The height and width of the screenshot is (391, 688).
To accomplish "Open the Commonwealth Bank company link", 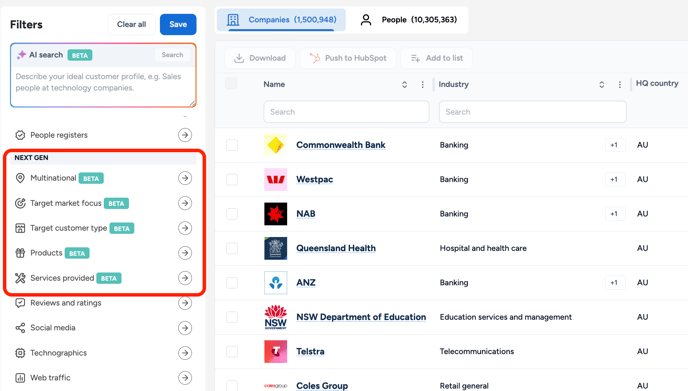I will [x=340, y=145].
